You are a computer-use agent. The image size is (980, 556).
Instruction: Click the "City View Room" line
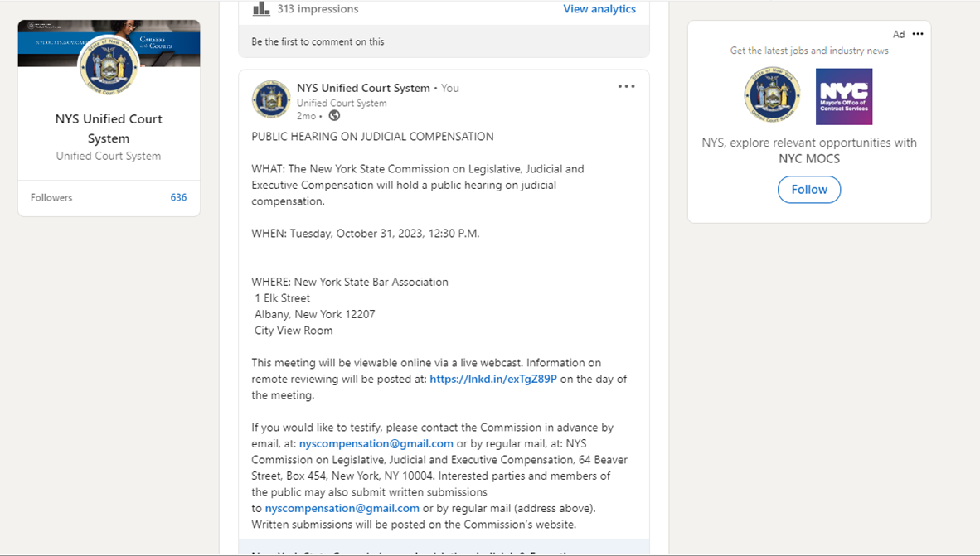[294, 331]
